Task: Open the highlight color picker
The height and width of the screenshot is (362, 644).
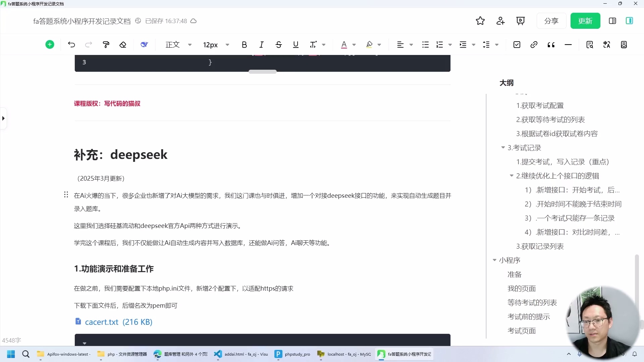Action: pyautogui.click(x=369, y=45)
